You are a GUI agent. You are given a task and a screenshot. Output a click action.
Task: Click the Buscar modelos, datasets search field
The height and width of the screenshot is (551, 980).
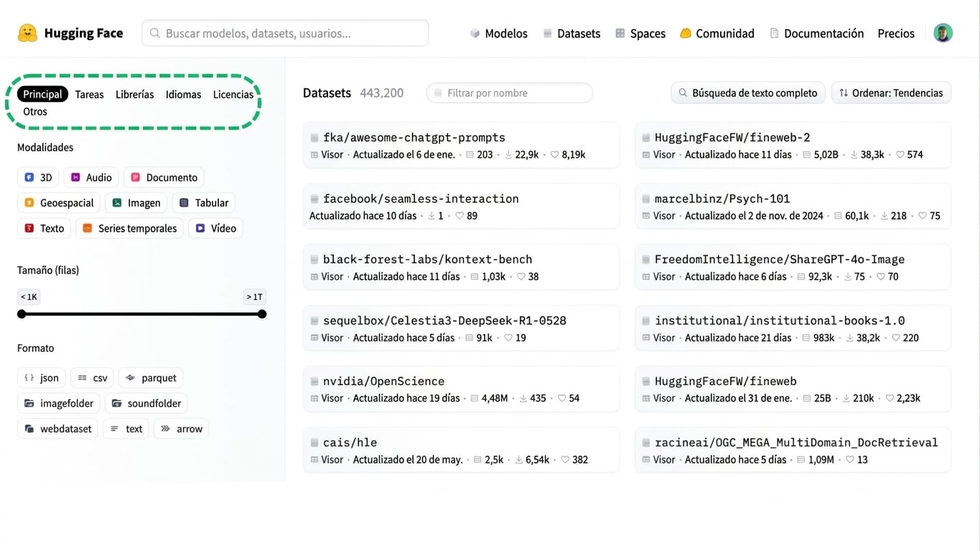coord(285,33)
